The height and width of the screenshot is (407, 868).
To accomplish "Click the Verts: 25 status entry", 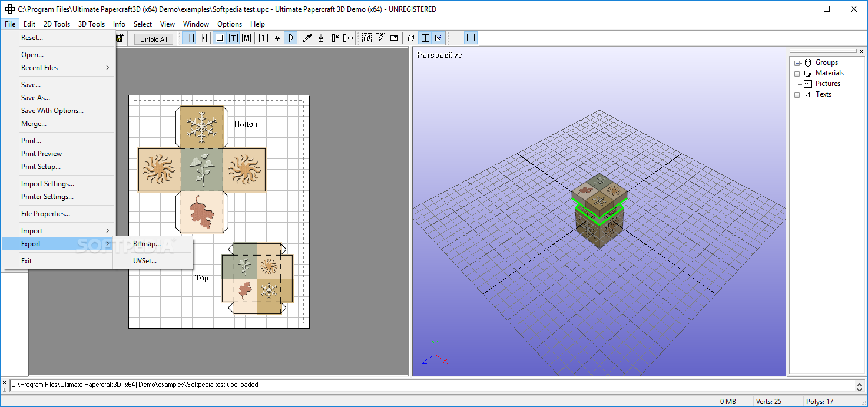I will pos(768,402).
